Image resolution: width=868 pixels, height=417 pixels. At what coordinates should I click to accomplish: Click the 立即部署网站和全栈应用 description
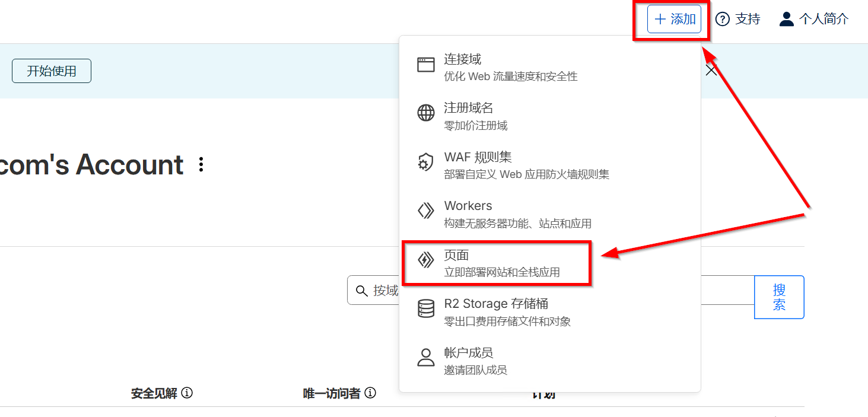[x=502, y=273]
